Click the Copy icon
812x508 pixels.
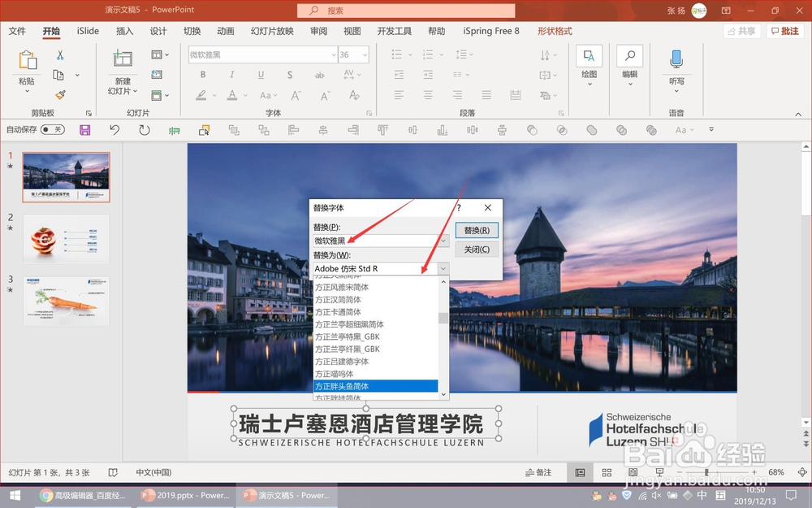pyautogui.click(x=58, y=75)
